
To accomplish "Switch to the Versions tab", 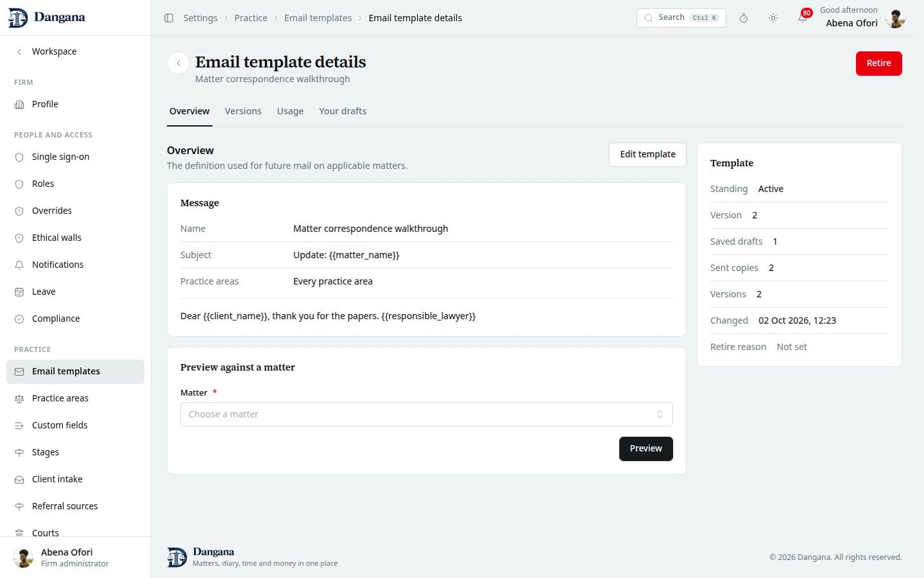I will tap(243, 111).
